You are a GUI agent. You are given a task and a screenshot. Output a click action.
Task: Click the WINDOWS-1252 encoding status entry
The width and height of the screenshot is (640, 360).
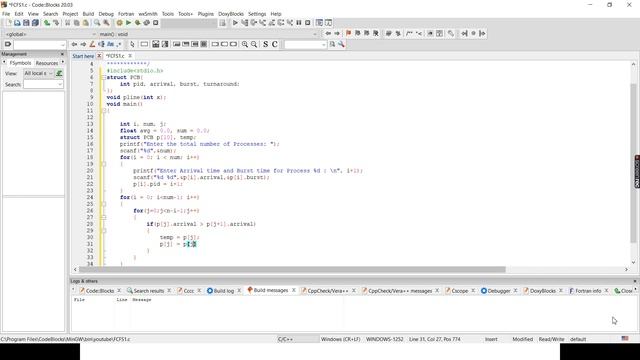point(384,339)
